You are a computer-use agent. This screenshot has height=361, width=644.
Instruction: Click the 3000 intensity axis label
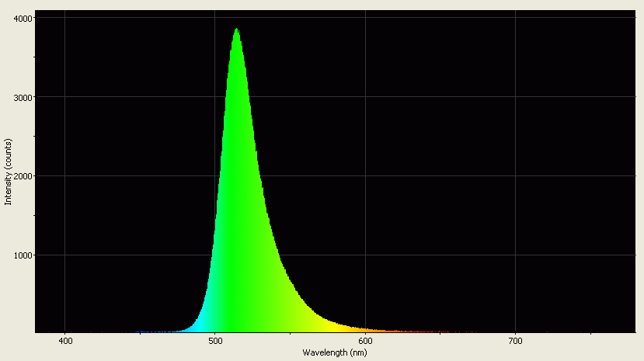pos(24,98)
